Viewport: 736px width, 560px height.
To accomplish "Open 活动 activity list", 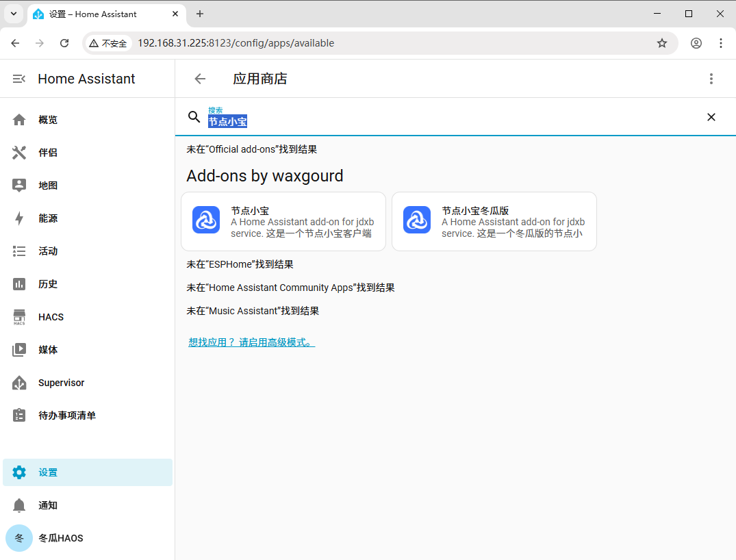I will tap(88, 251).
